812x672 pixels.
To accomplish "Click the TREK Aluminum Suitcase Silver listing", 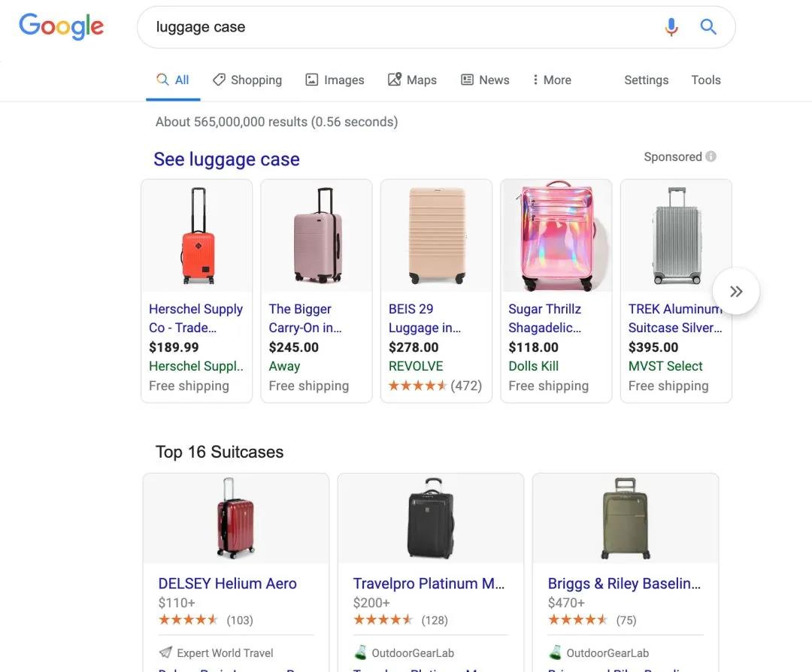I will [674, 318].
